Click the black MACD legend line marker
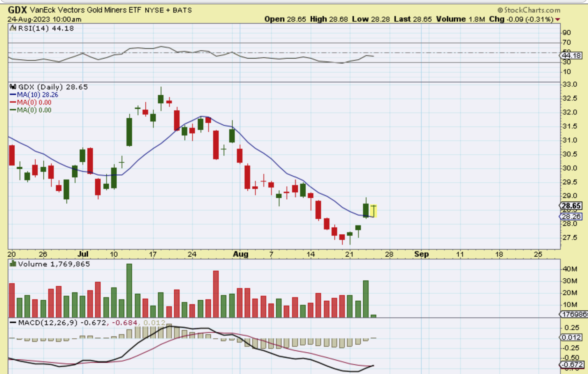 tap(13, 322)
